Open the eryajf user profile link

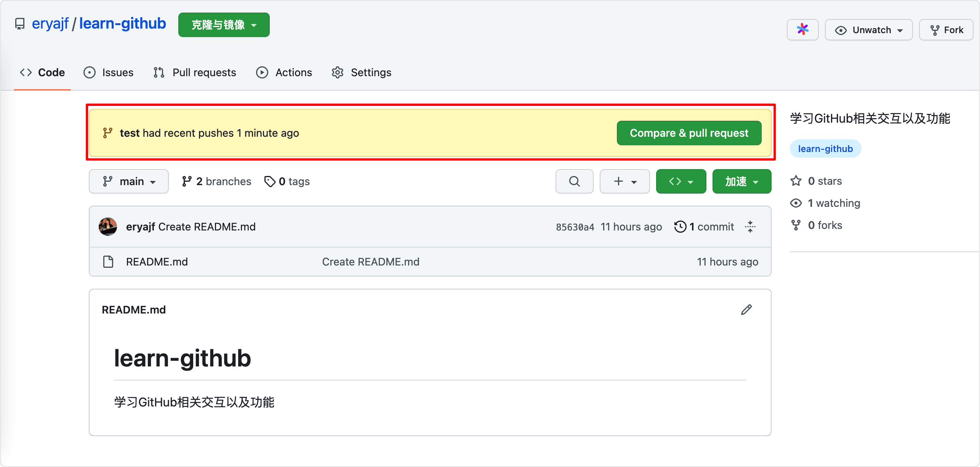[x=50, y=24]
